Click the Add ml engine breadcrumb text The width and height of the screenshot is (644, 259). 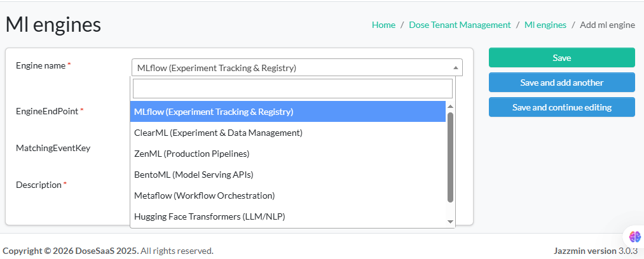[608, 25]
